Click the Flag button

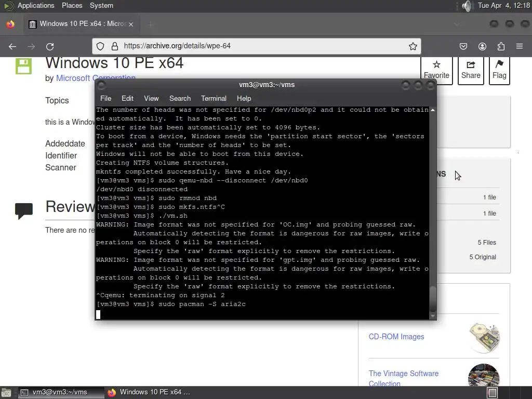coord(499,70)
